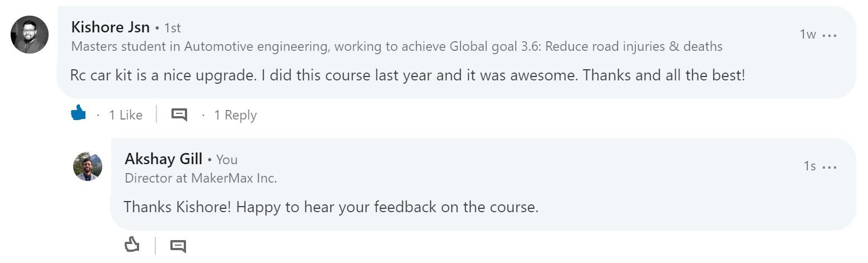Click reply speech-bubble icon under Akshay's reply
The image size is (868, 263).
point(178,246)
